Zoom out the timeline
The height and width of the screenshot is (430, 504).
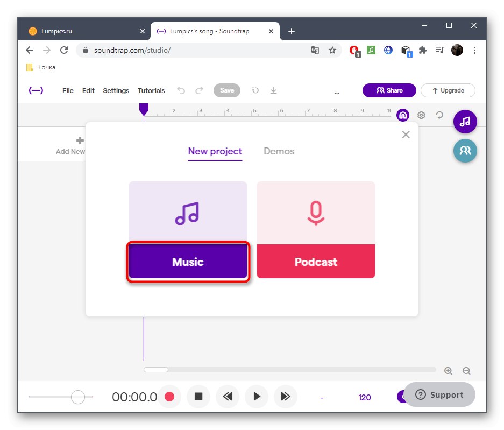pyautogui.click(x=466, y=371)
